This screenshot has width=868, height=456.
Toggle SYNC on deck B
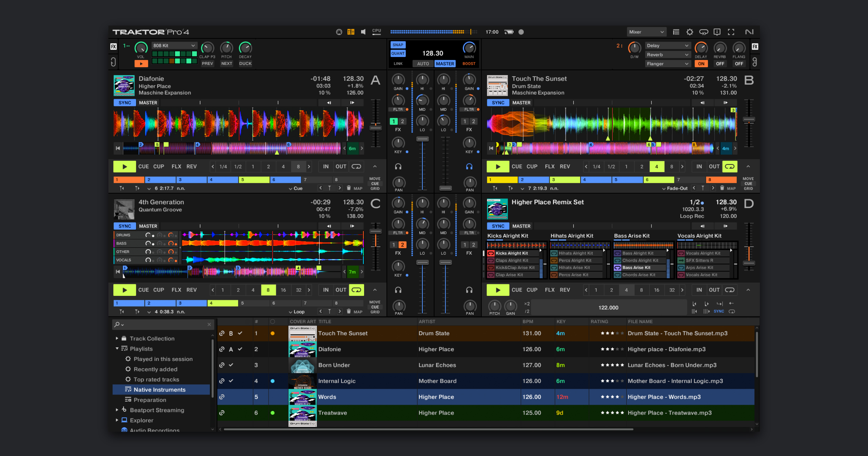point(498,102)
